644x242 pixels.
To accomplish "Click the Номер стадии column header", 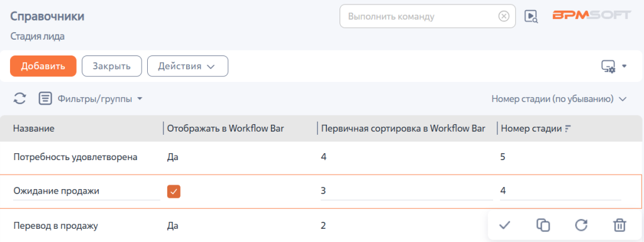I will tap(531, 129).
